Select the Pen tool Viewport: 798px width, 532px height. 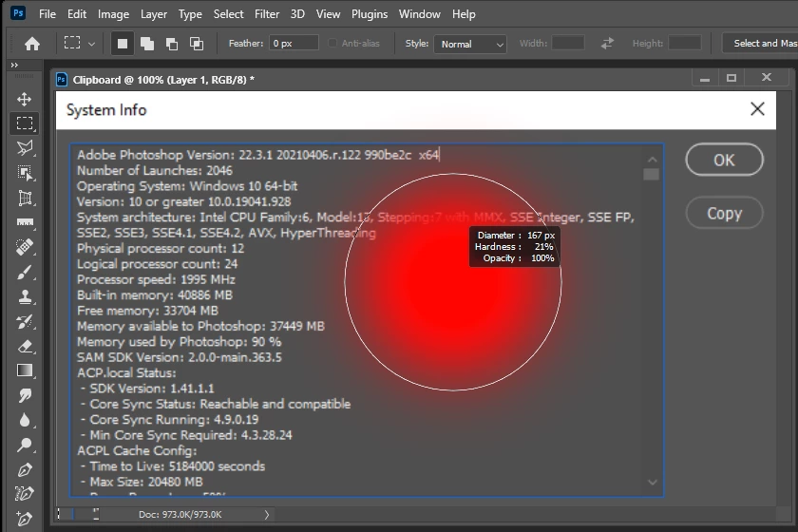(25, 470)
